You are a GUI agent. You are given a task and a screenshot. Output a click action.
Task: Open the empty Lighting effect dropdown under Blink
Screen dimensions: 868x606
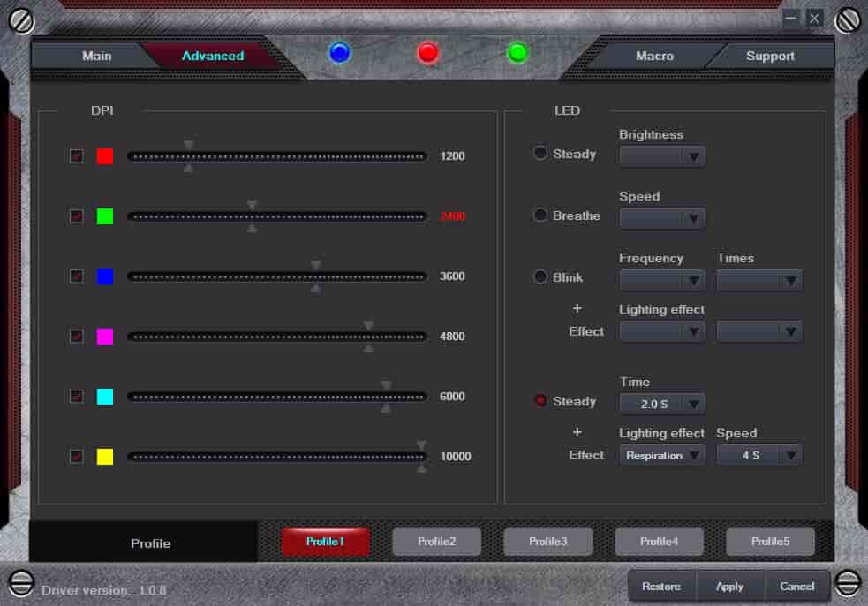(x=662, y=331)
